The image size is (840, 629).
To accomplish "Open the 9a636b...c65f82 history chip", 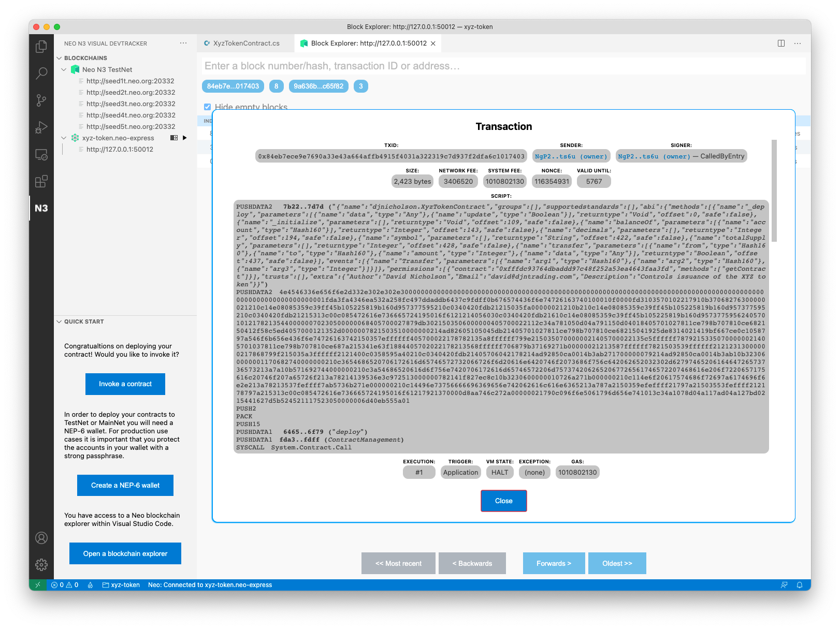I will tap(318, 86).
